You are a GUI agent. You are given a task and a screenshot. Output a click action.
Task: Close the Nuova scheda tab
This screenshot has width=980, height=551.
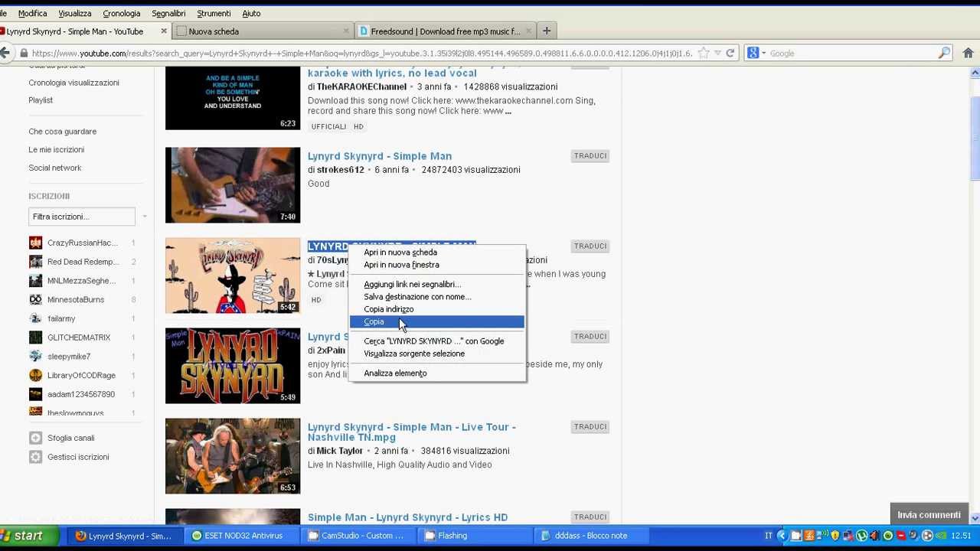(346, 31)
